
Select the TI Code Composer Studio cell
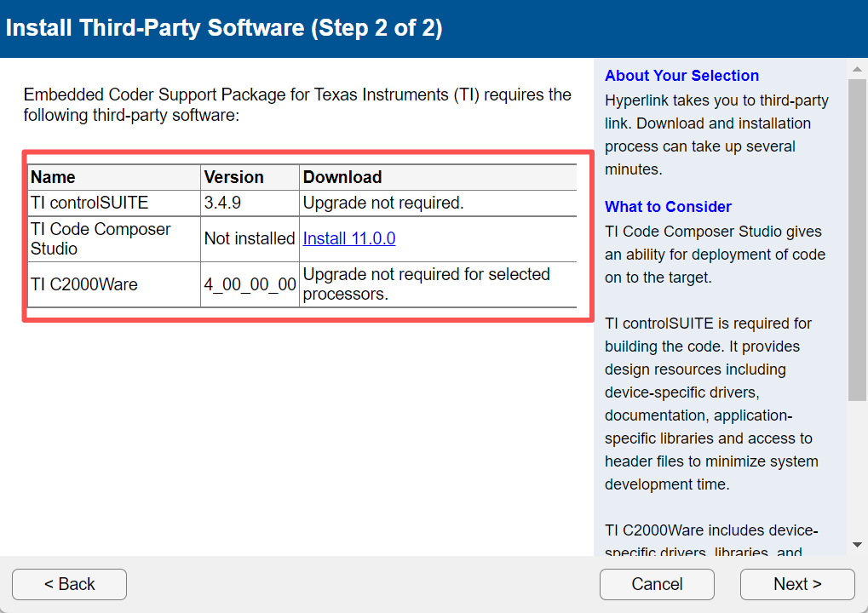click(x=114, y=239)
